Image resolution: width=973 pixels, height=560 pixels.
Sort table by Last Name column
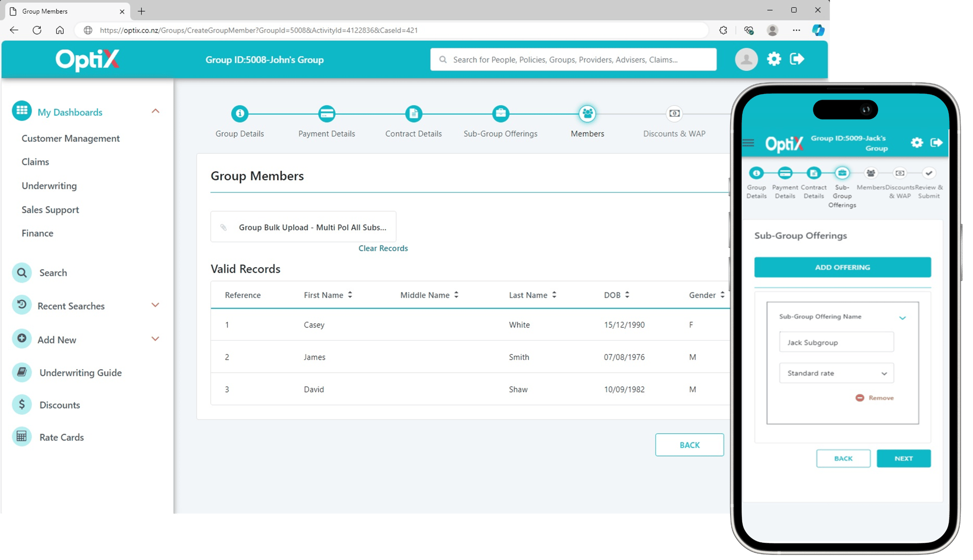[554, 295]
